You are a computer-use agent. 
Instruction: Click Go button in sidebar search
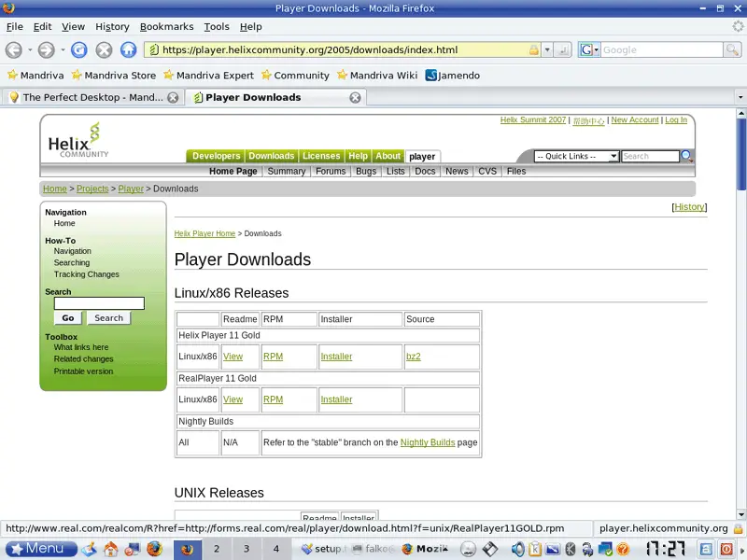(x=67, y=318)
